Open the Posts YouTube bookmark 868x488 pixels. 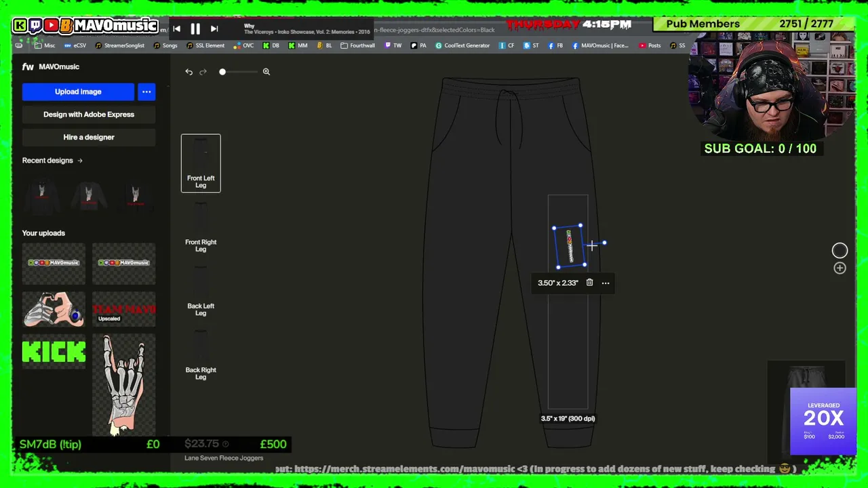[649, 45]
